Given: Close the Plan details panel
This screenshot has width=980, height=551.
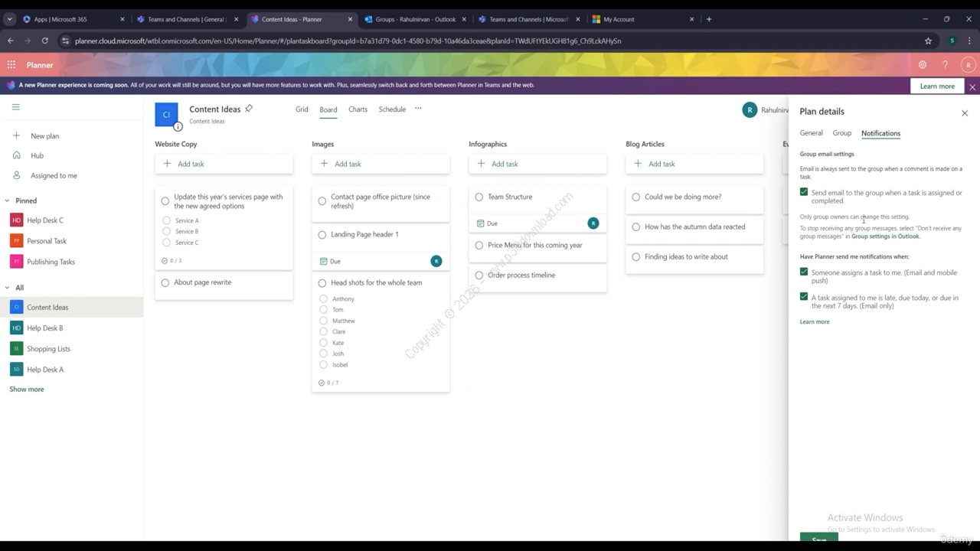Looking at the screenshot, I should 965,113.
